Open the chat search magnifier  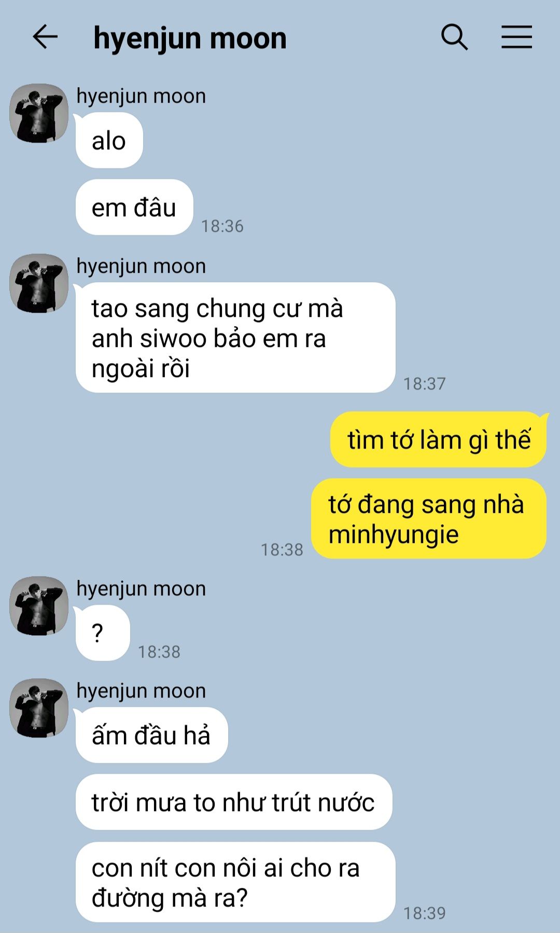[x=454, y=37]
